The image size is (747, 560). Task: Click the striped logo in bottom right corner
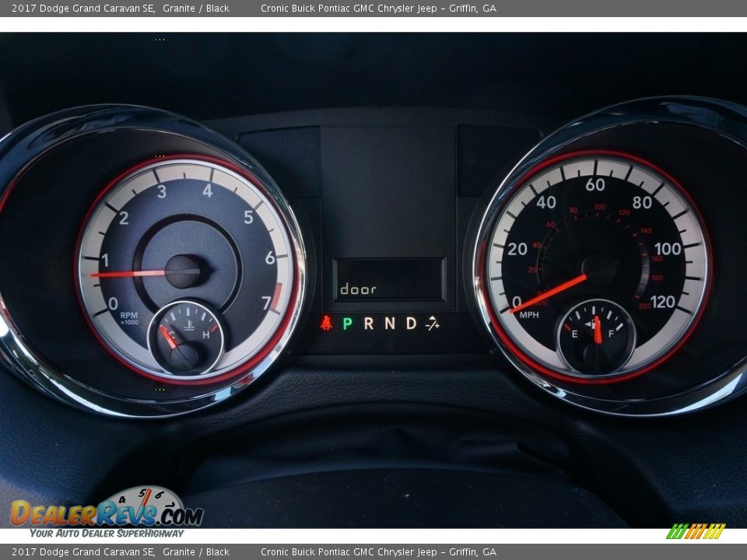coord(696,531)
